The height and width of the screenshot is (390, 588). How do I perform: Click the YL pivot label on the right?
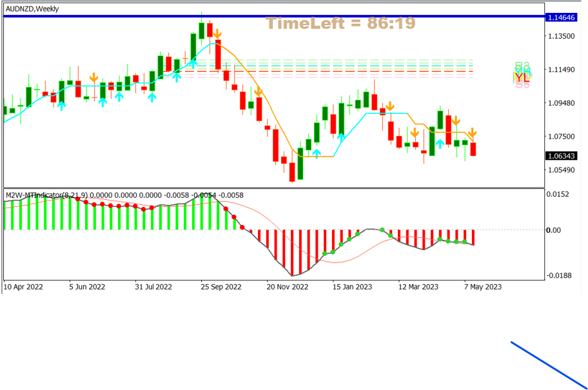click(x=522, y=77)
